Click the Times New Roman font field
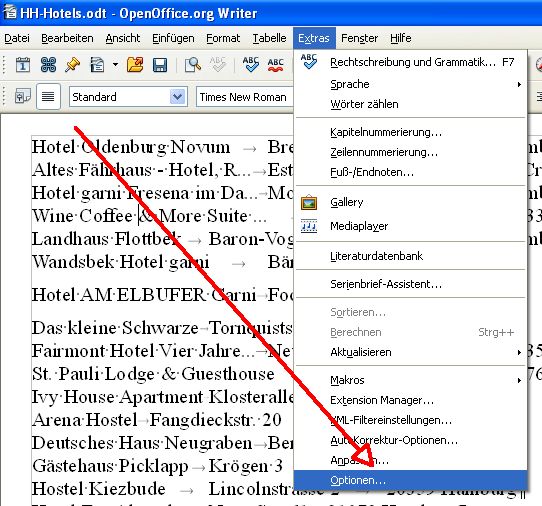 245,97
